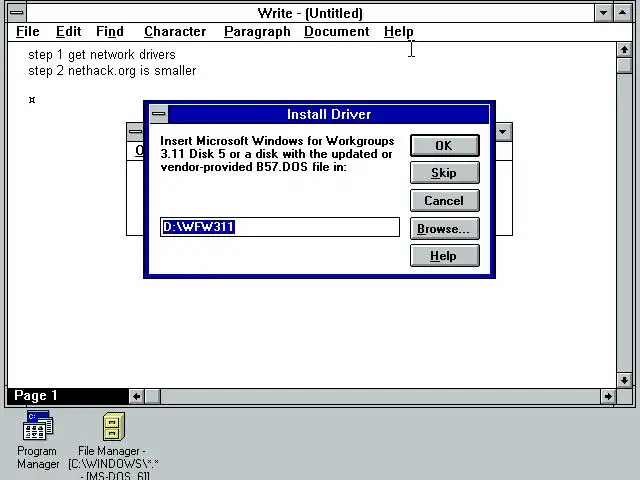Cancel the Install Driver dialog
Screen dimensions: 640x480
click(x=444, y=200)
